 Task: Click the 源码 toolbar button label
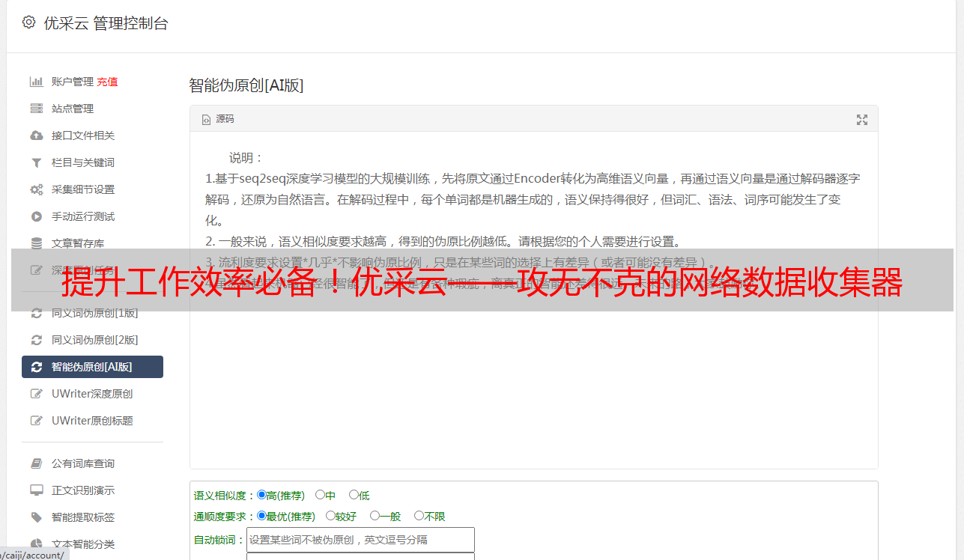coord(225,120)
